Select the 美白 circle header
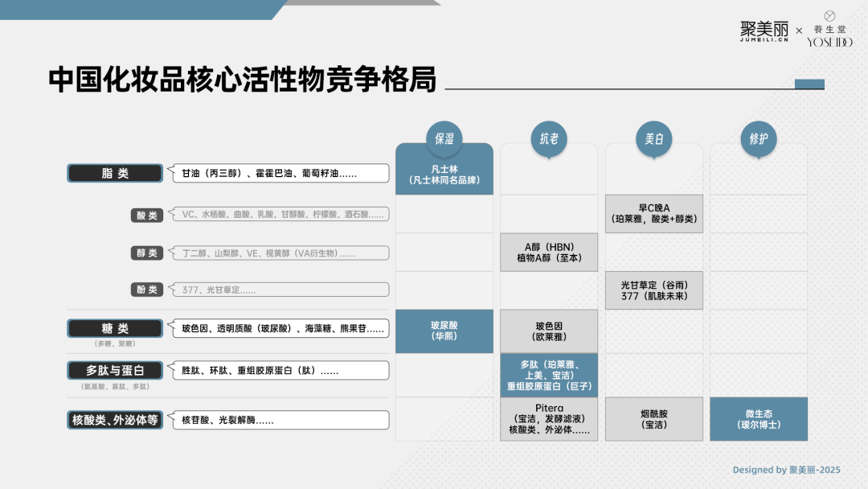 653,138
